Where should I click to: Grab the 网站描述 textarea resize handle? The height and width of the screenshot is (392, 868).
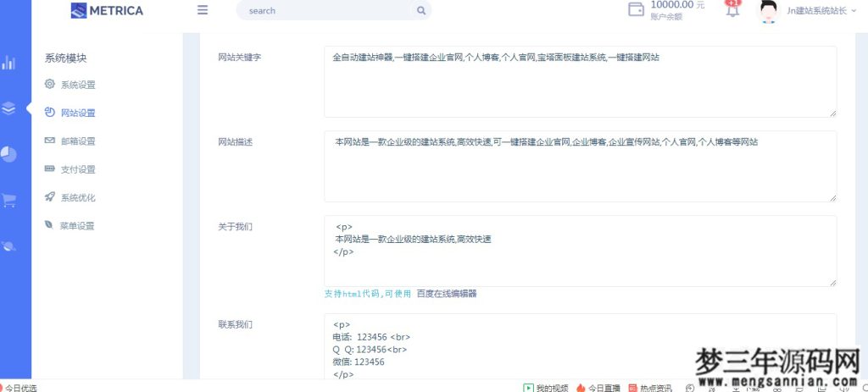click(832, 197)
